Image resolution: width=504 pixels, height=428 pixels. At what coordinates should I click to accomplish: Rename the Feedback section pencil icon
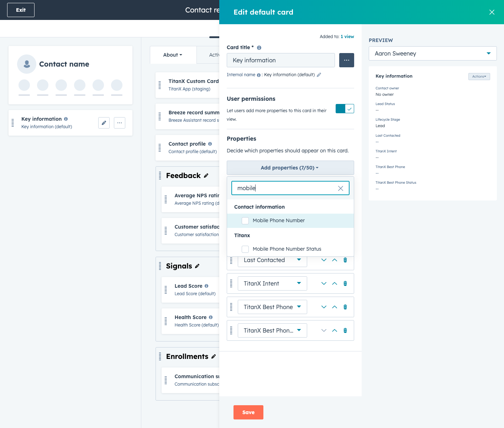(x=206, y=176)
